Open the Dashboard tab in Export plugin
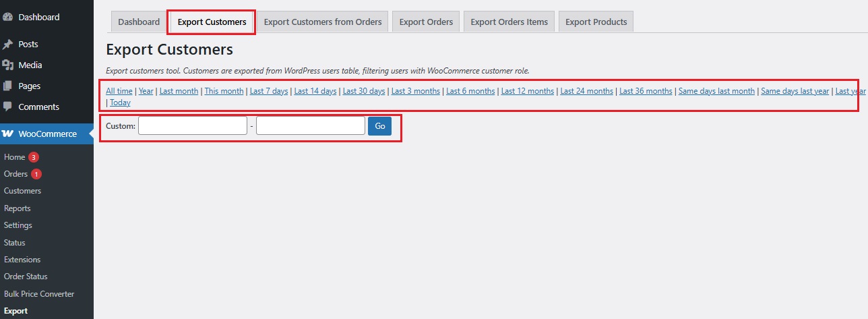Viewport: 868px width, 319px height. pos(139,22)
